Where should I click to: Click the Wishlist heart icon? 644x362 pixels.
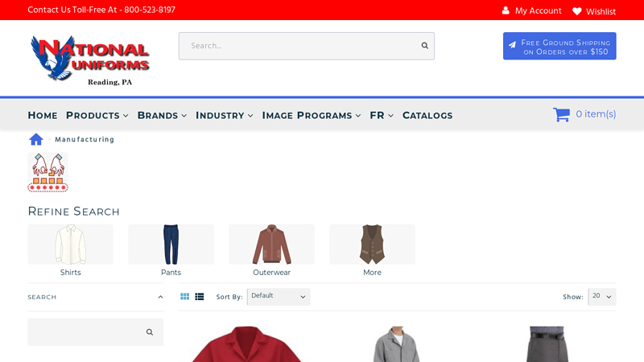(577, 11)
